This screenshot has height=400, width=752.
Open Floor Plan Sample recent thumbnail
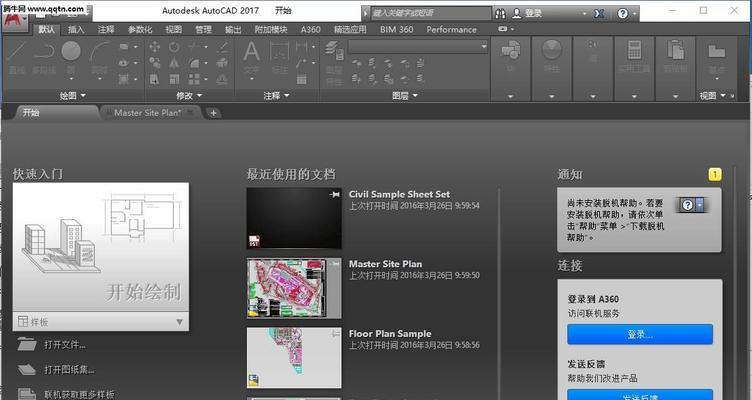[294, 358]
